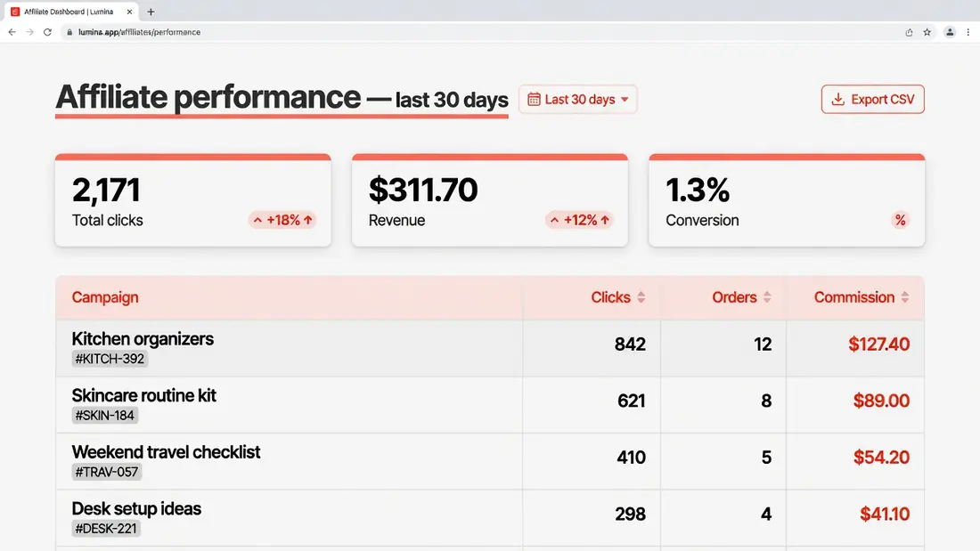Select the $54.20 commission value
980x551 pixels.
click(881, 458)
